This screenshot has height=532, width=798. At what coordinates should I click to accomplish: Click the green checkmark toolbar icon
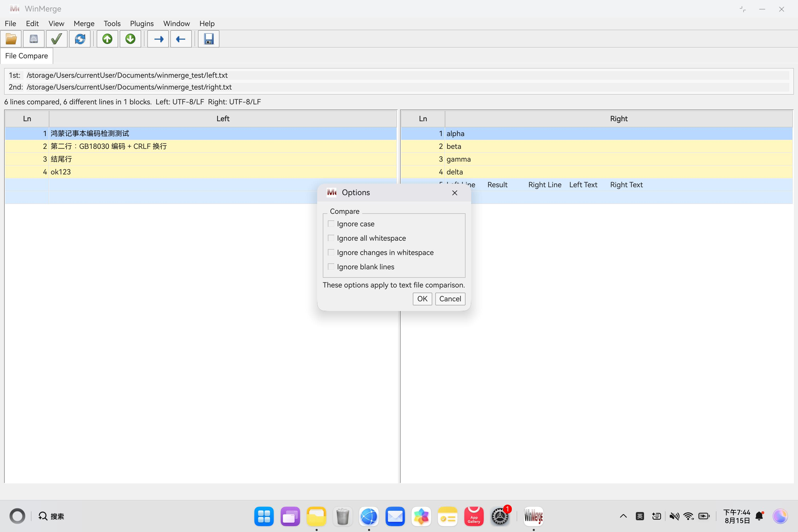(57, 39)
